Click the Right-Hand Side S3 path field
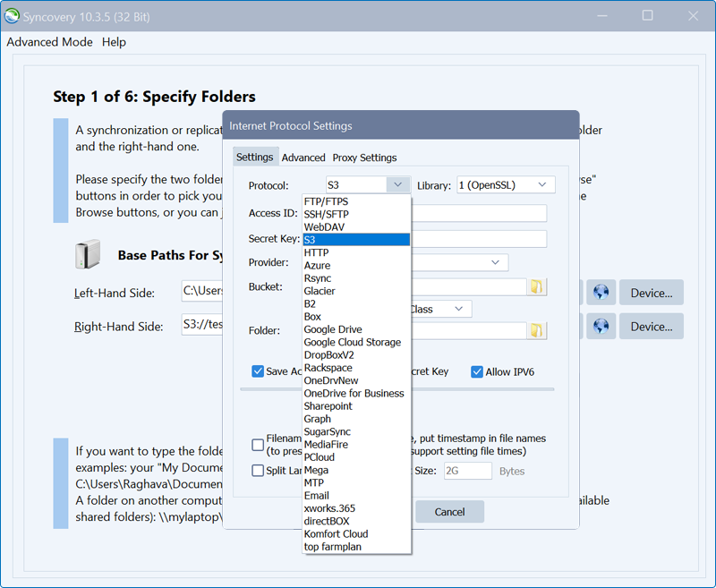 [202, 325]
